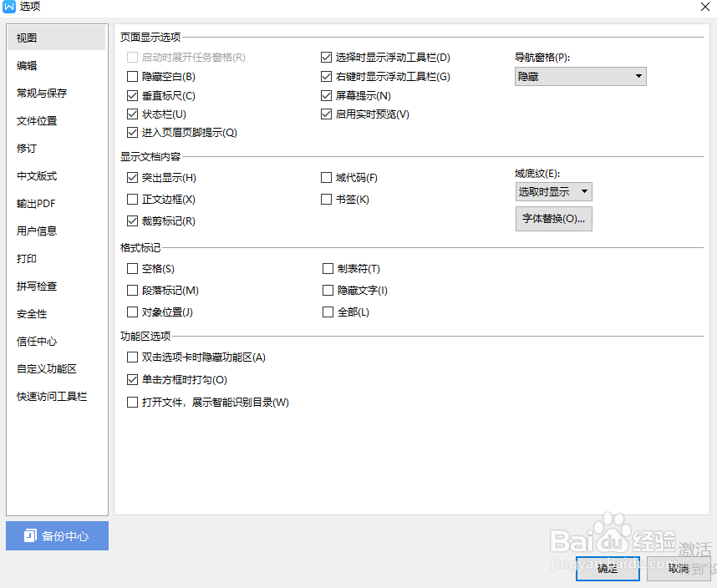Check 段落标记(M) option

click(x=132, y=290)
